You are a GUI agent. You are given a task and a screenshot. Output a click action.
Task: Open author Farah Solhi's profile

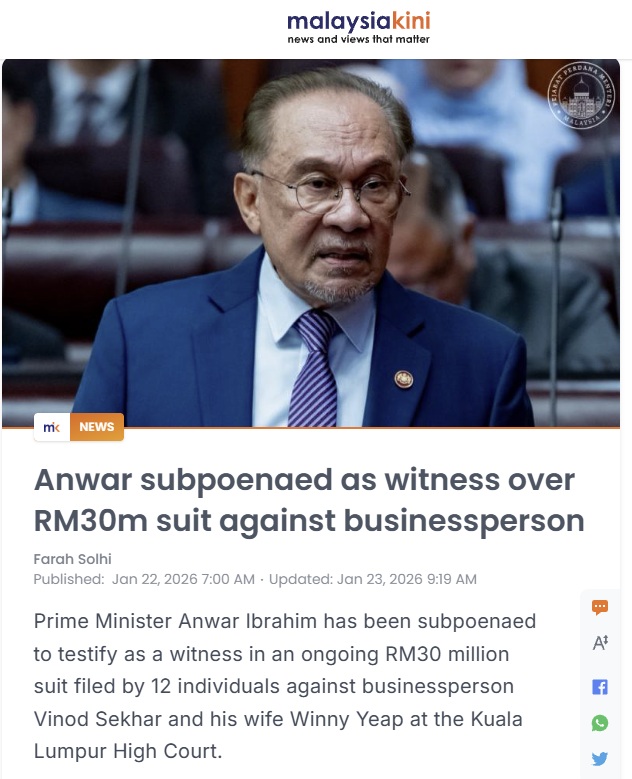(73, 559)
